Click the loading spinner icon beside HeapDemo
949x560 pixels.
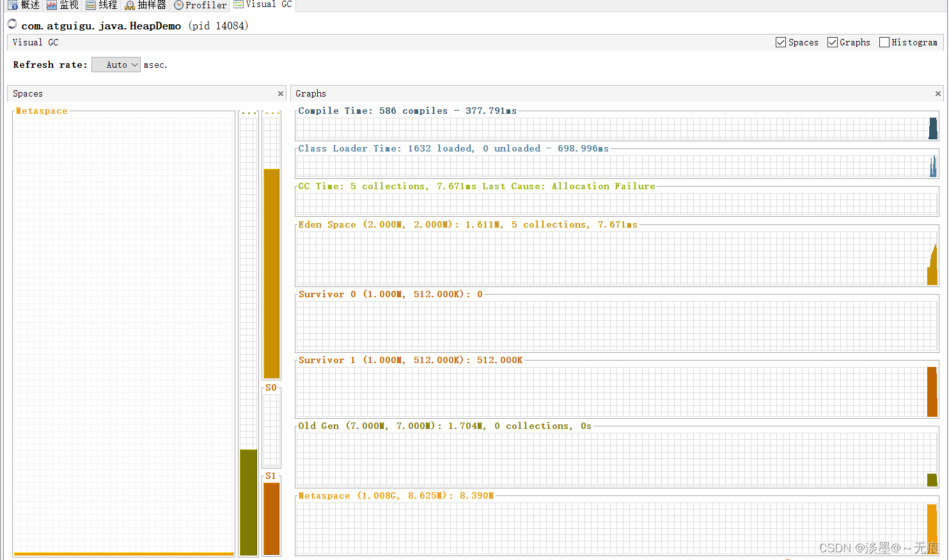point(12,24)
